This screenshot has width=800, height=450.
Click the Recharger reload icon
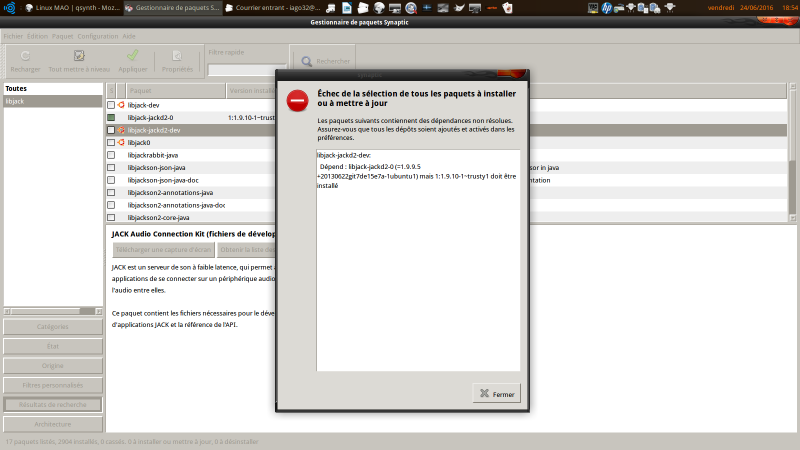[x=25, y=56]
